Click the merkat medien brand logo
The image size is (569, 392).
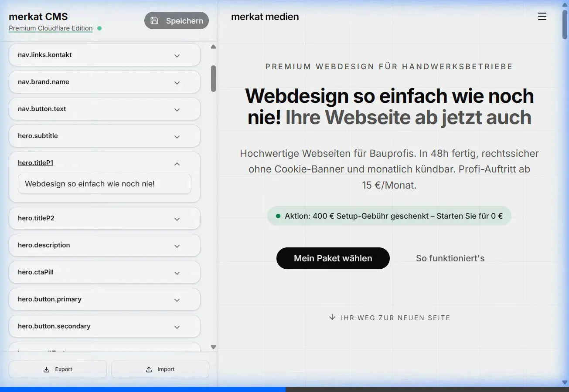click(265, 17)
